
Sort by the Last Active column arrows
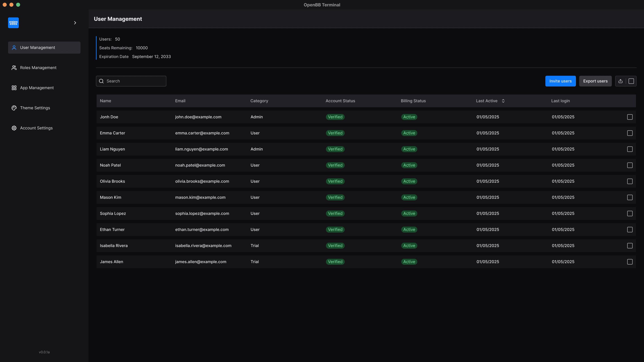pos(503,101)
